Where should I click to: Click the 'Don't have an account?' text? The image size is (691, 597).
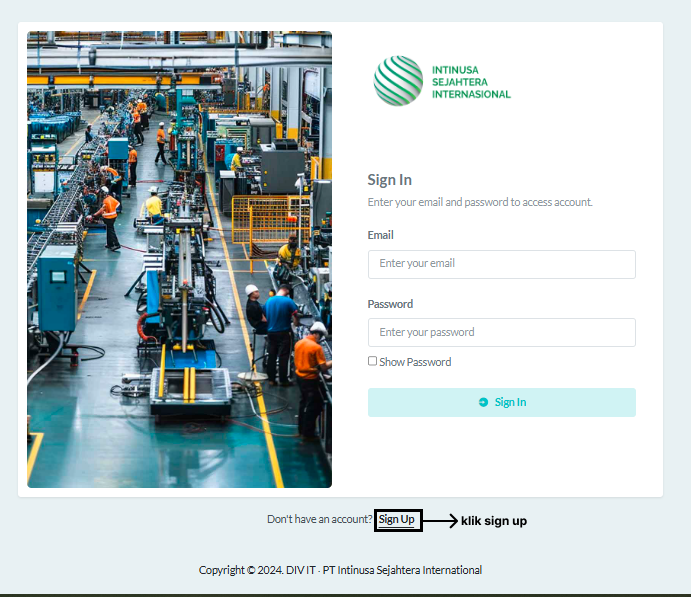pos(318,520)
